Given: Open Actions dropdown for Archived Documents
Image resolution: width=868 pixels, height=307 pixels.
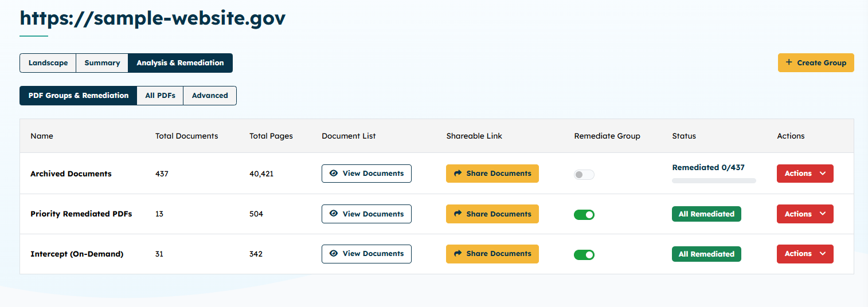Looking at the screenshot, I should (804, 174).
